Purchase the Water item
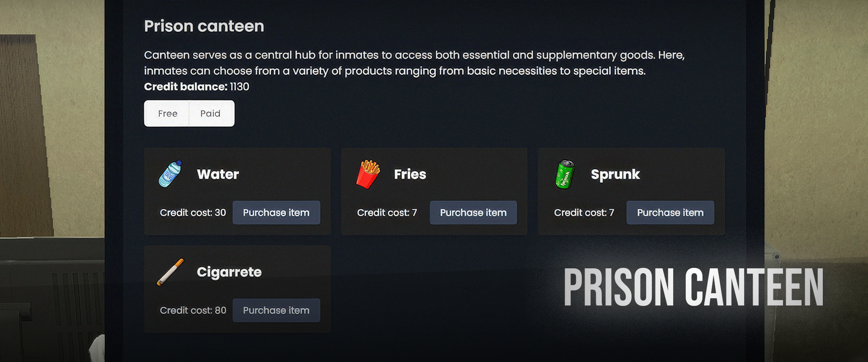Viewport: 868px width, 362px height. pyautogui.click(x=276, y=213)
